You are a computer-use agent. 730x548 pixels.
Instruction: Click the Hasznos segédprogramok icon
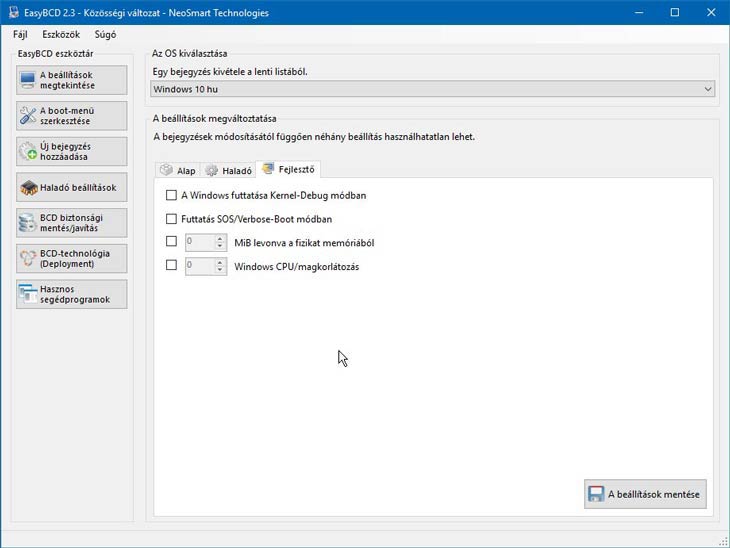tap(28, 294)
